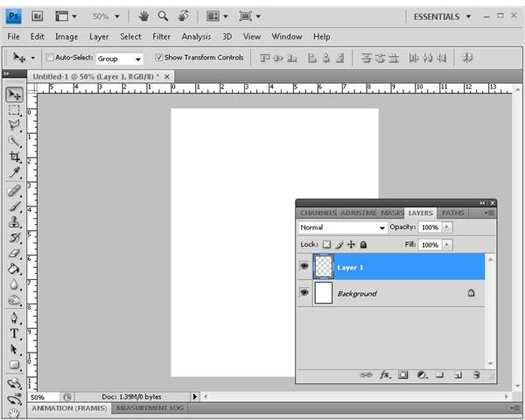Open the Auto-Select Group dropdown
The image size is (525, 420).
120,59
